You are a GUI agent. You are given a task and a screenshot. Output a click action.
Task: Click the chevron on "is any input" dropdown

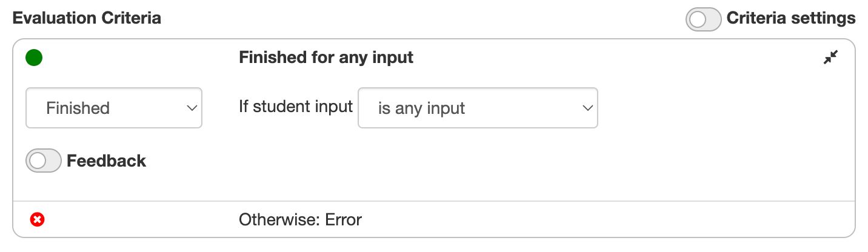click(587, 108)
